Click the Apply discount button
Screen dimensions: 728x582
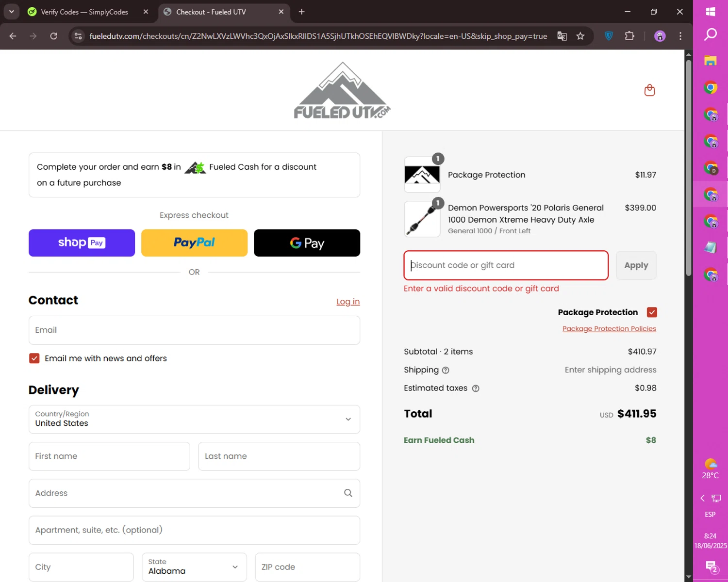[636, 265]
